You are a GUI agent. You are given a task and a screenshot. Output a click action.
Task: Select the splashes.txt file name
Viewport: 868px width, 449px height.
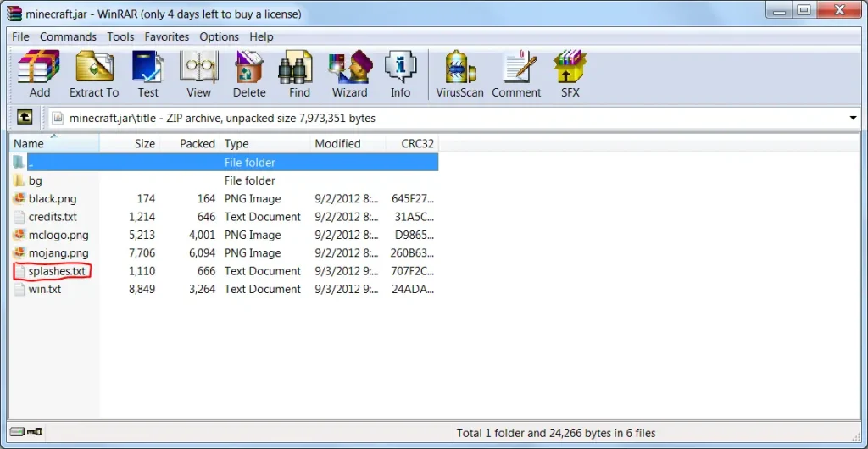[57, 271]
